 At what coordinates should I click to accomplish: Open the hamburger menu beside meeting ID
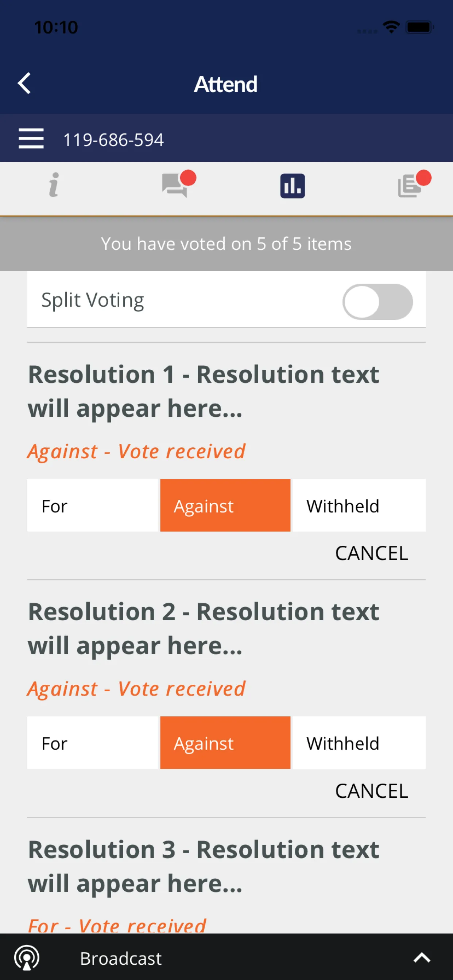(31, 138)
